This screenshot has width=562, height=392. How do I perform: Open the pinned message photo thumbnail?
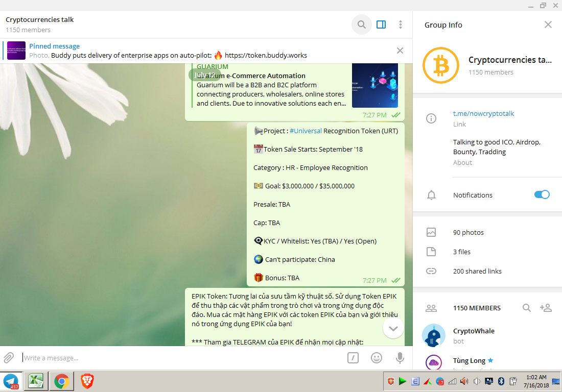[x=16, y=51]
